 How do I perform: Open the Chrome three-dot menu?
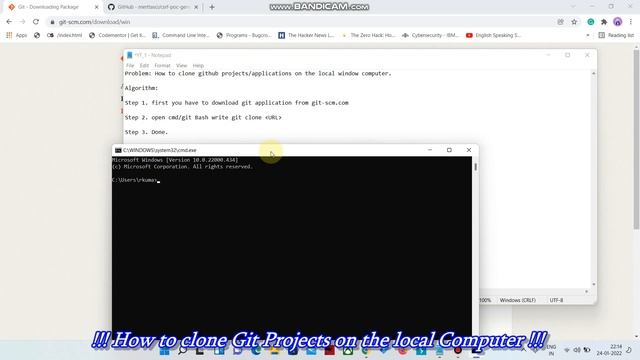point(631,22)
